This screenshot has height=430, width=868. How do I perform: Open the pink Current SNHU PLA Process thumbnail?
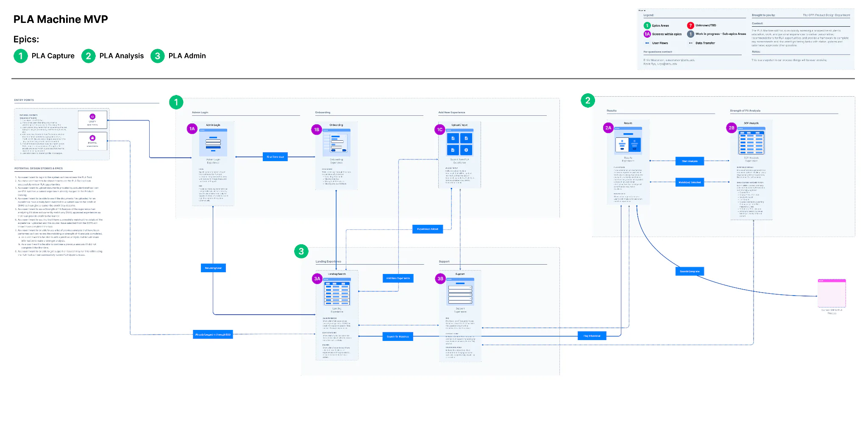pyautogui.click(x=832, y=293)
